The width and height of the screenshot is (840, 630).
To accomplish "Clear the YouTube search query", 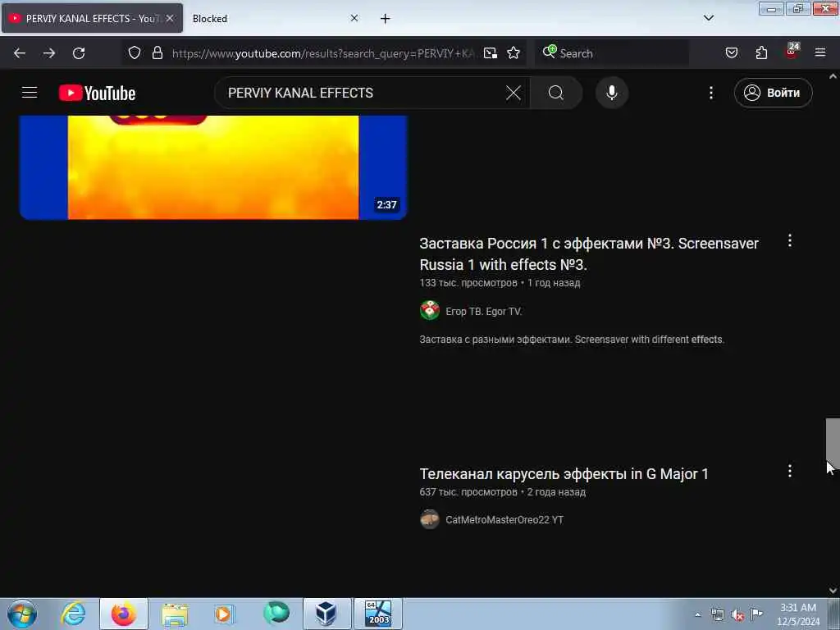I will [513, 93].
